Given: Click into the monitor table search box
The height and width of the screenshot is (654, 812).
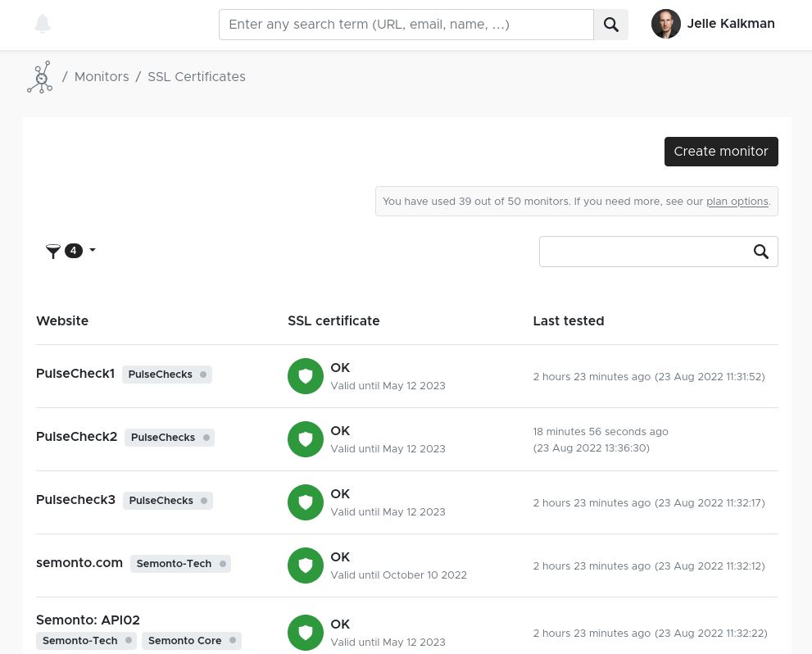Looking at the screenshot, I should 644,252.
